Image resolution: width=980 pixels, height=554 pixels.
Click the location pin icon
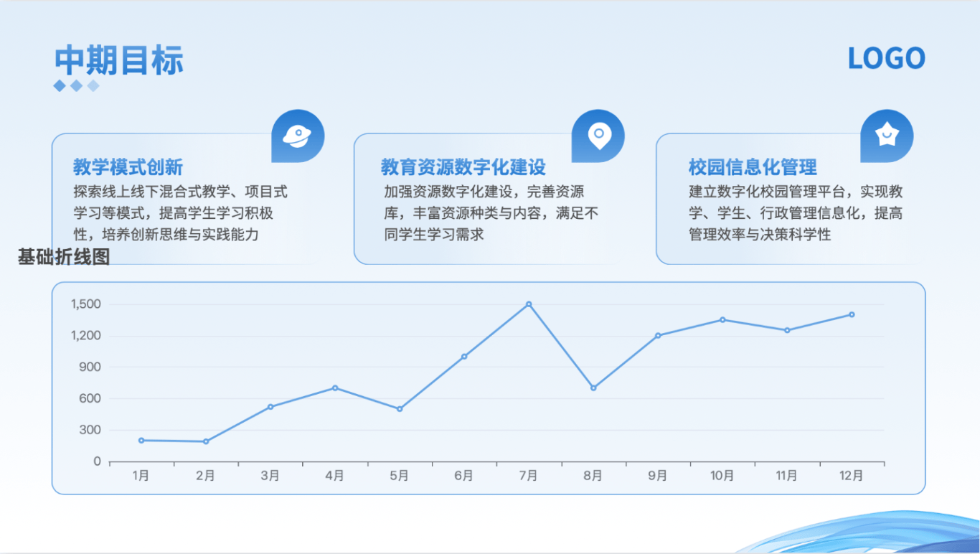pos(598,135)
